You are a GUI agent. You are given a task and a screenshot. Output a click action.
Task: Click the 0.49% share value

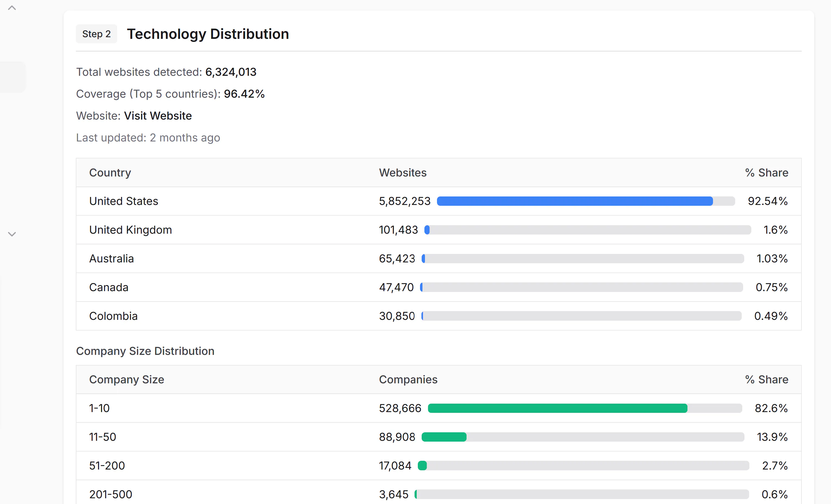click(x=771, y=316)
